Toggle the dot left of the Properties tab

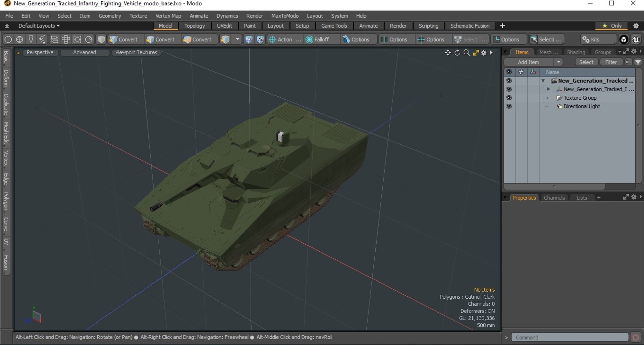[x=505, y=198]
